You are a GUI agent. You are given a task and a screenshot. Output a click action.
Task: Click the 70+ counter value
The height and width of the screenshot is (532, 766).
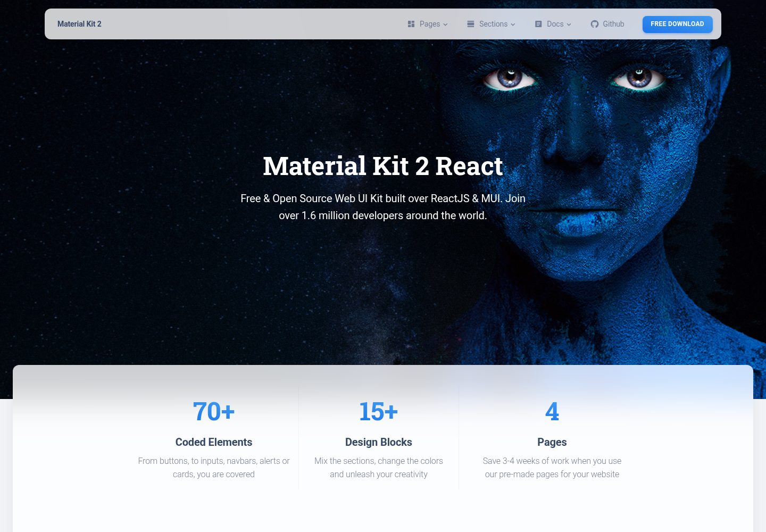click(214, 411)
